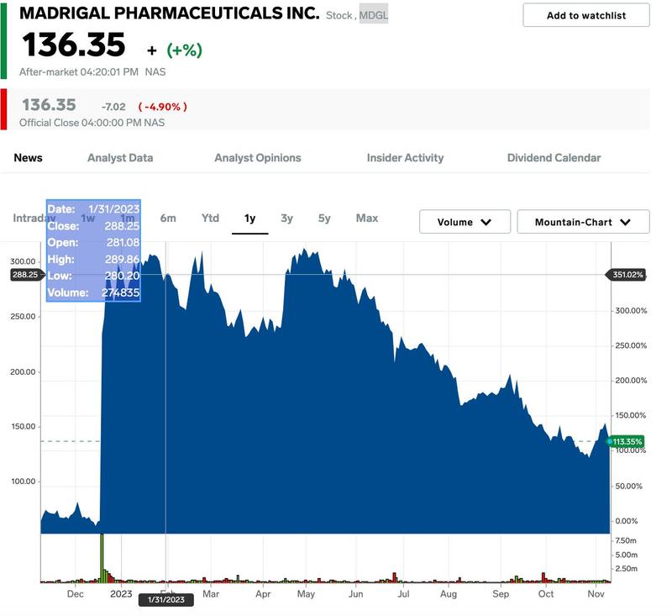The image size is (672, 616).
Task: Click the -4.90% change figure
Action: [x=162, y=107]
